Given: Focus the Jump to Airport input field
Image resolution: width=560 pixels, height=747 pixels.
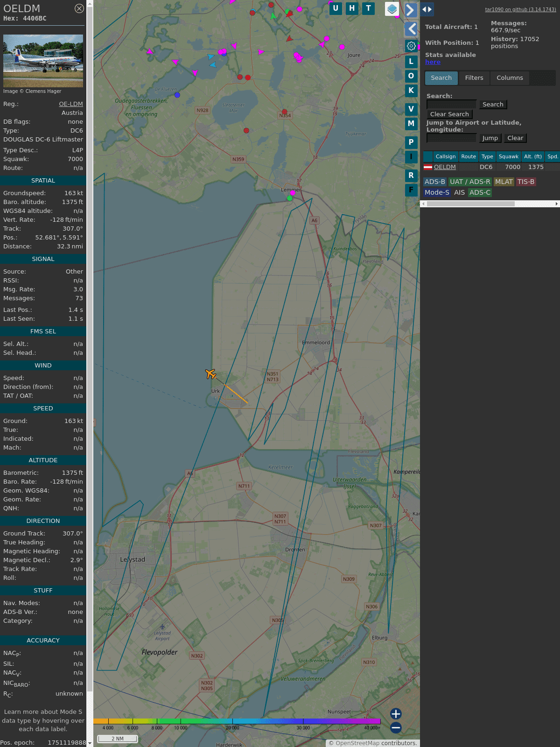Looking at the screenshot, I should (x=451, y=138).
